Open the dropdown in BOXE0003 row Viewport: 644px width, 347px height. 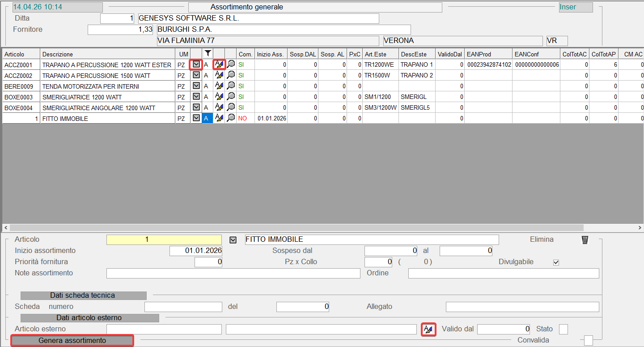(196, 97)
